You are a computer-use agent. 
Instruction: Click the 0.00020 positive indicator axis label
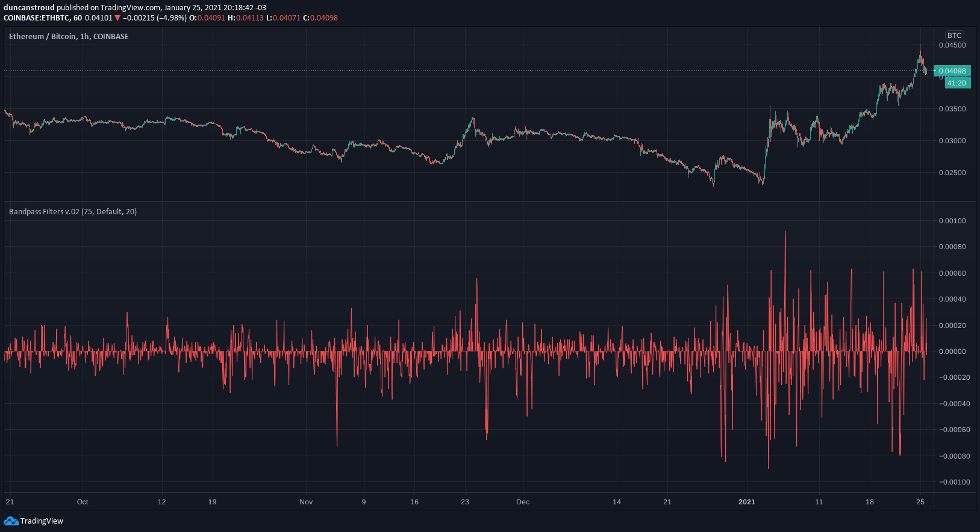(x=952, y=326)
